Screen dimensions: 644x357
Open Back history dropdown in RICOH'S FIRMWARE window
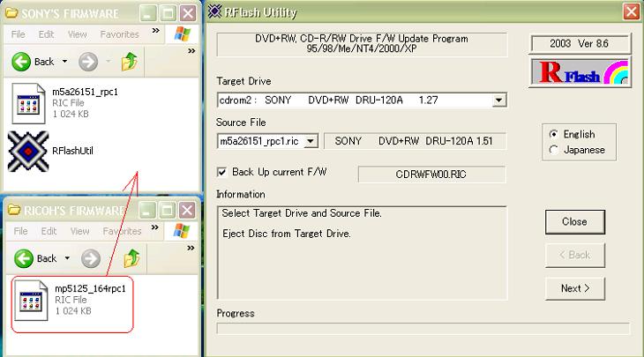[x=67, y=258]
